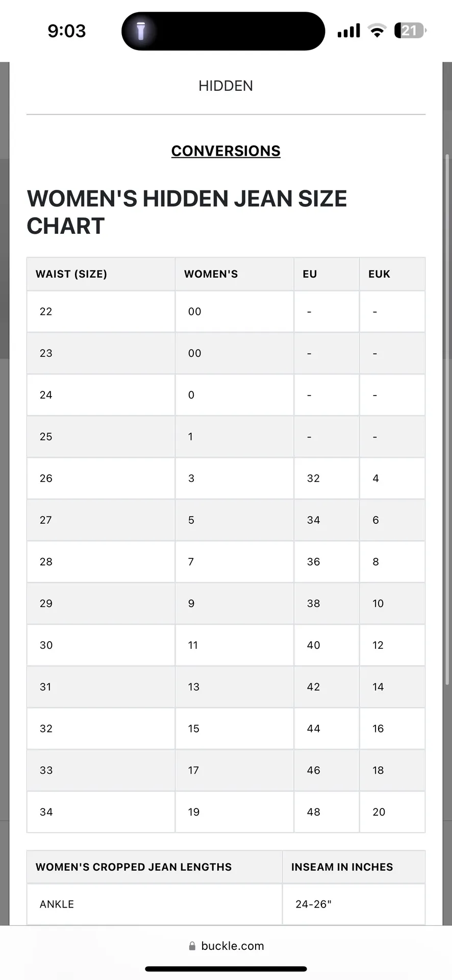Tap the lock icon beside buckle.com
The image size is (452, 980).
(192, 946)
